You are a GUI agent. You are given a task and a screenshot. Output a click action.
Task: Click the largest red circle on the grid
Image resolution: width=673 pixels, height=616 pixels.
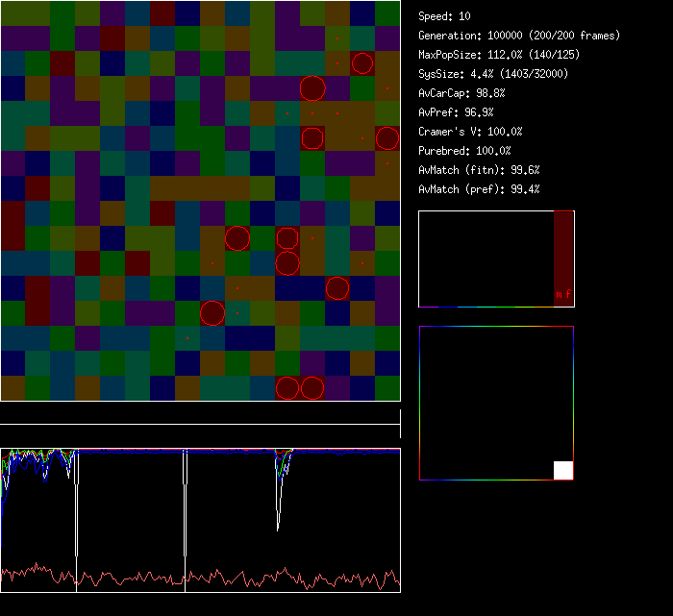[x=312, y=88]
